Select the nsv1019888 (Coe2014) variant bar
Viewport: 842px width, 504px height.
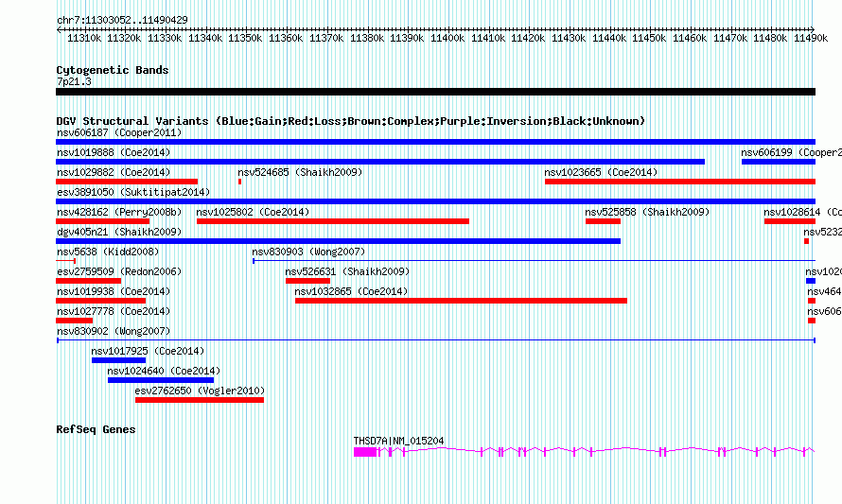pos(380,162)
